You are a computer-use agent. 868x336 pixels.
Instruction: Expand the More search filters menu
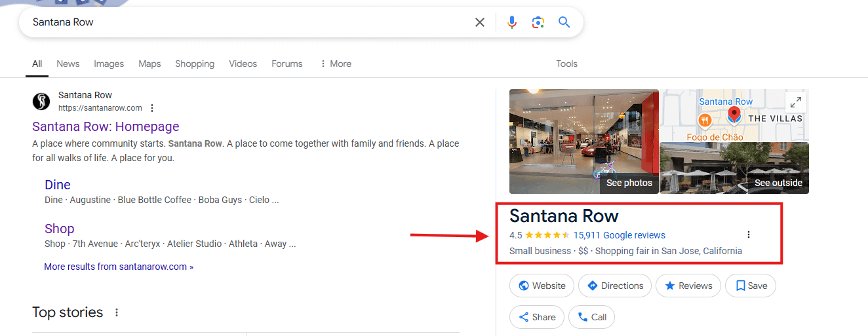tap(335, 64)
